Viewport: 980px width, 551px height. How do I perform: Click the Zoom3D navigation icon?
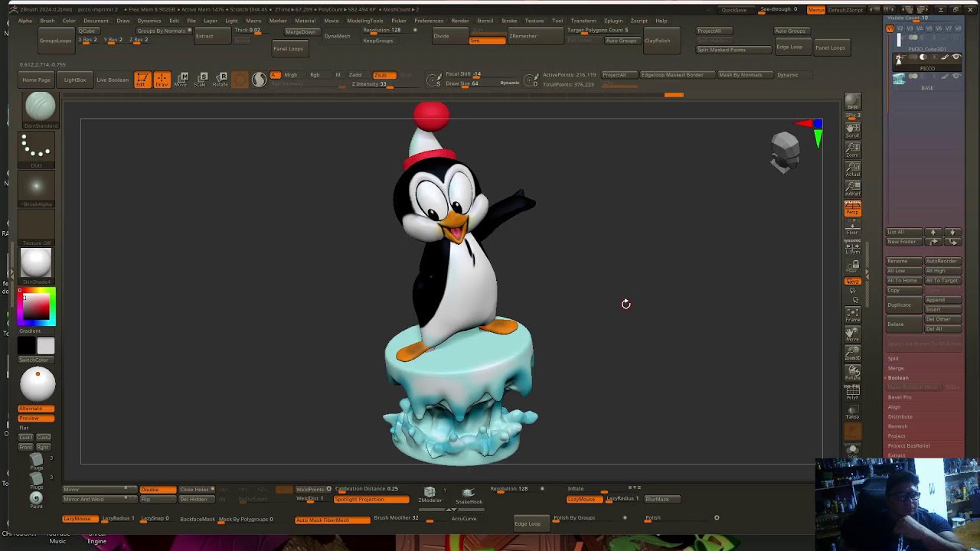point(852,353)
